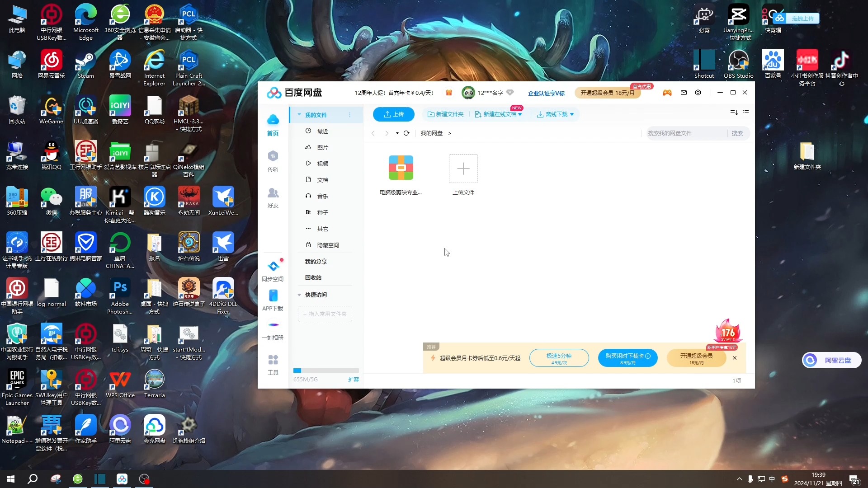The height and width of the screenshot is (488, 868).
Task: Open the 新建在线文档 dropdown
Action: coord(499,114)
